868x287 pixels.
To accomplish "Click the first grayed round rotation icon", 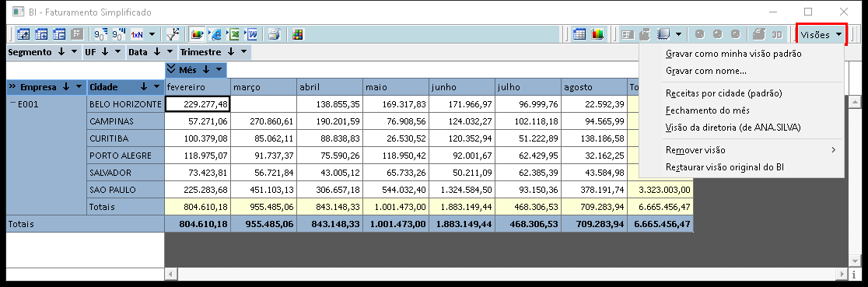I will click(x=700, y=34).
